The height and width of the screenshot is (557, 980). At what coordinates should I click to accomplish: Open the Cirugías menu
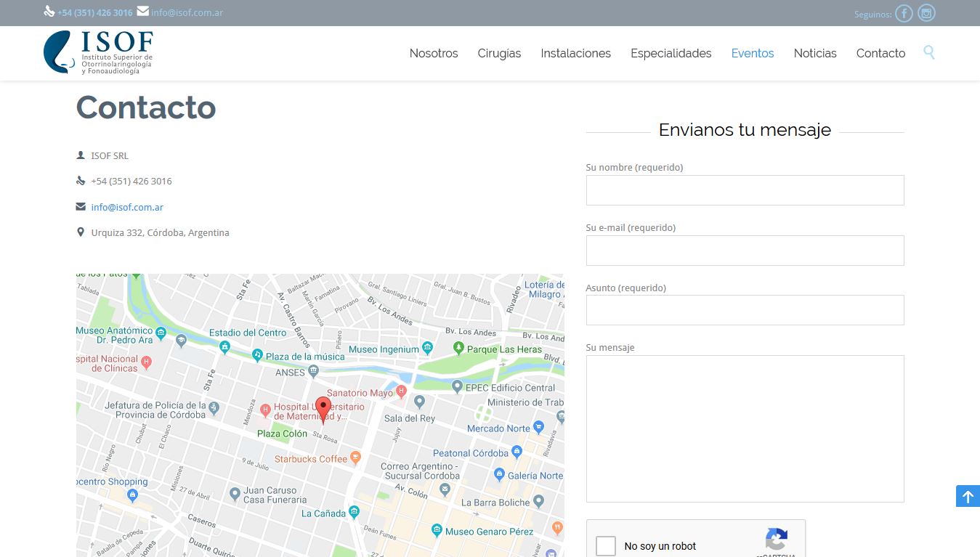tap(499, 53)
